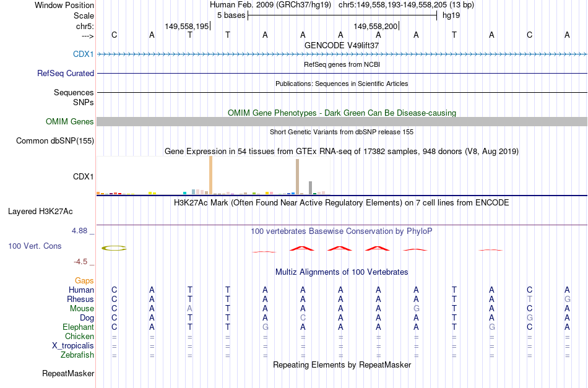The height and width of the screenshot is (388, 588).
Task: Click the gray GTEx expression bar
Action: [x=311, y=188]
